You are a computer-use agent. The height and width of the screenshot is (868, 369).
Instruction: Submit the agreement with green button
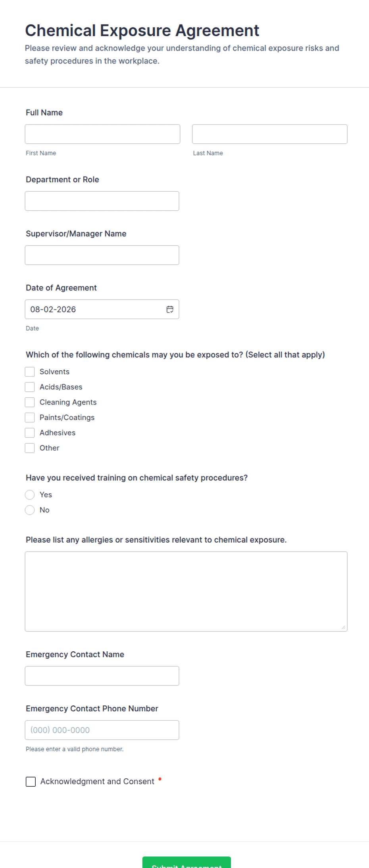(186, 862)
